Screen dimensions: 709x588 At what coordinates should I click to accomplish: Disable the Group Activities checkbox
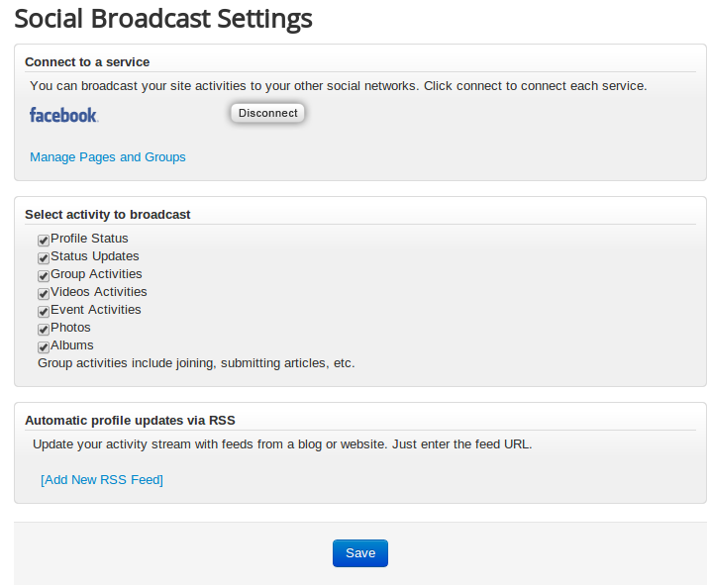44,276
